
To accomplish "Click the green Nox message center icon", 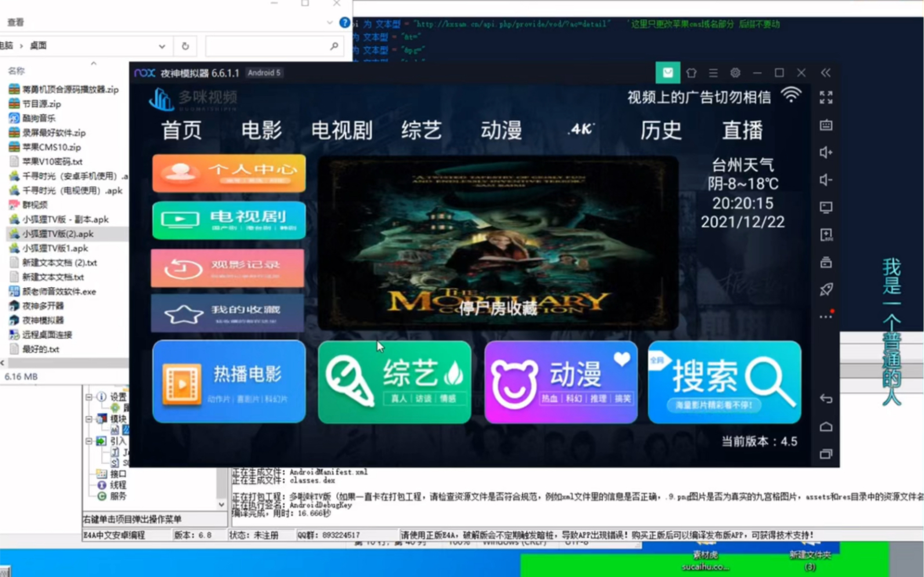I will pyautogui.click(x=668, y=72).
